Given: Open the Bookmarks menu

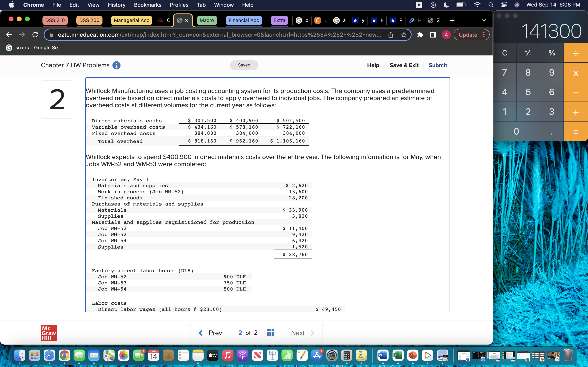Looking at the screenshot, I should point(147,5).
